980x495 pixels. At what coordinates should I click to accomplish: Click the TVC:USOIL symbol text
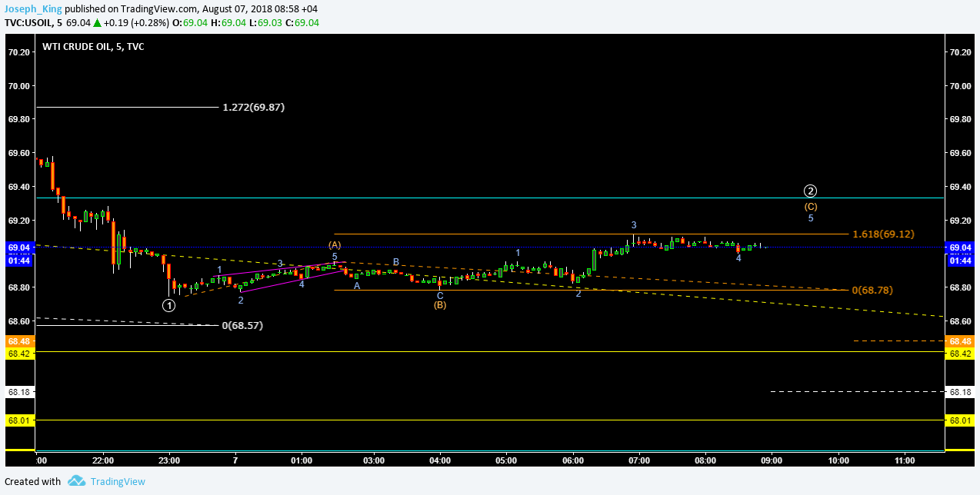point(28,23)
